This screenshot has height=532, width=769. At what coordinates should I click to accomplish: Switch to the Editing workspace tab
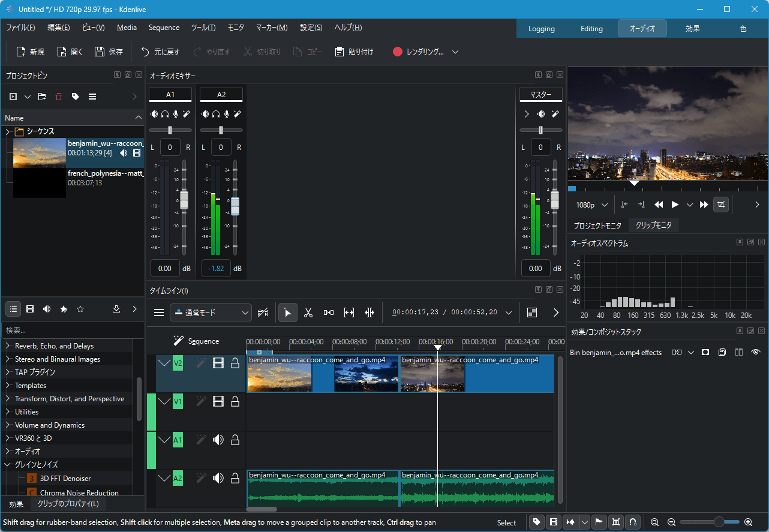[x=591, y=29]
